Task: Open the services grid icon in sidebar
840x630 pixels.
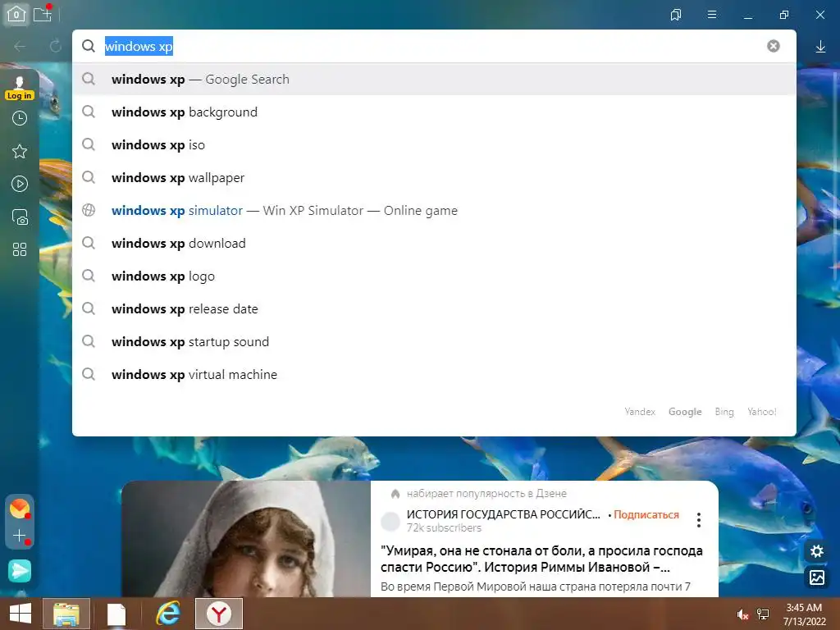Action: 20,249
